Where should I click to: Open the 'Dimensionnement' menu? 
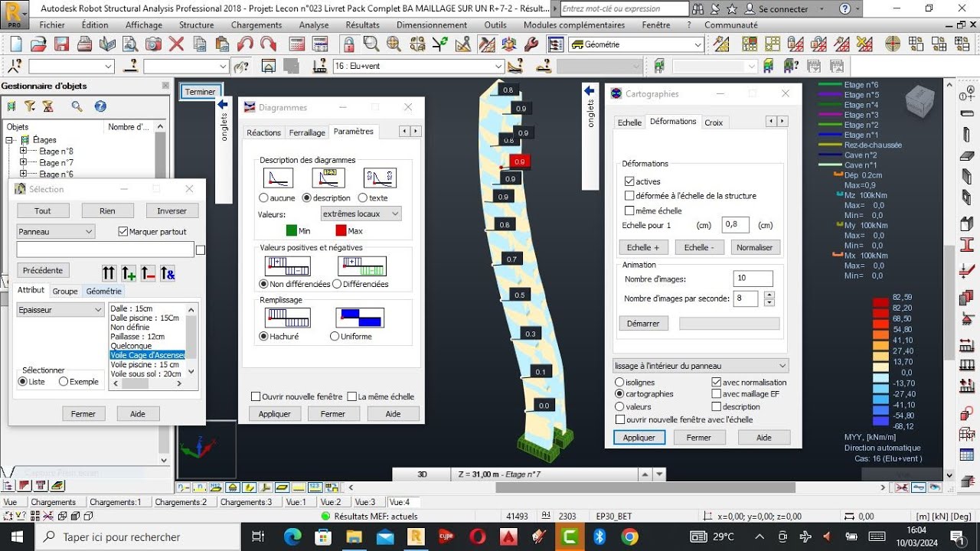click(x=432, y=24)
